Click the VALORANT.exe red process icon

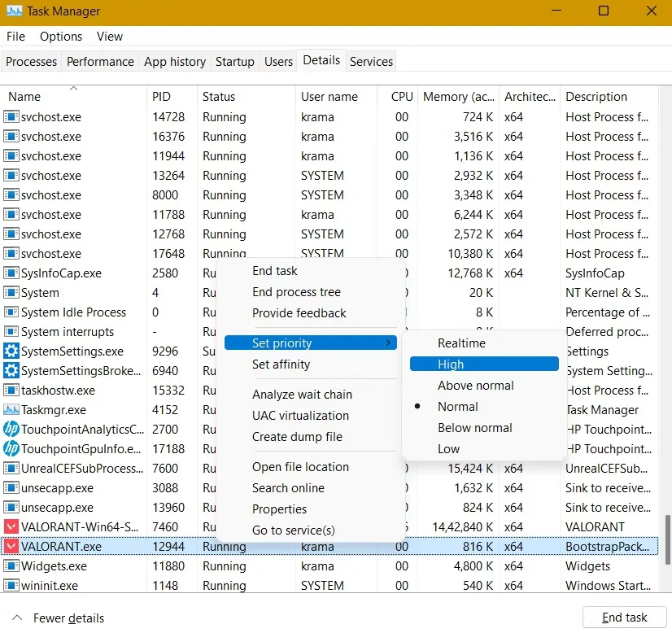click(11, 547)
